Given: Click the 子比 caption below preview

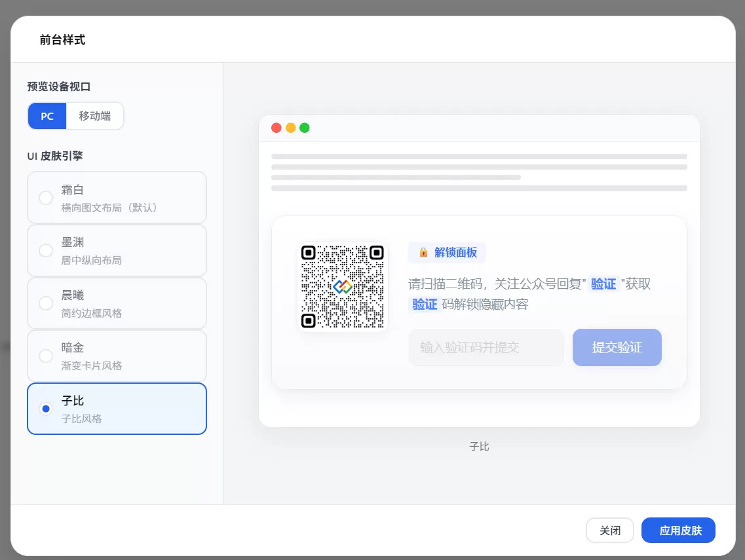Looking at the screenshot, I should (x=479, y=446).
